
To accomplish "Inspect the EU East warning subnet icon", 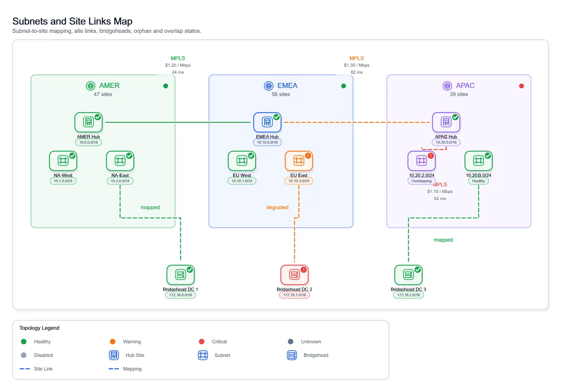I will [299, 161].
